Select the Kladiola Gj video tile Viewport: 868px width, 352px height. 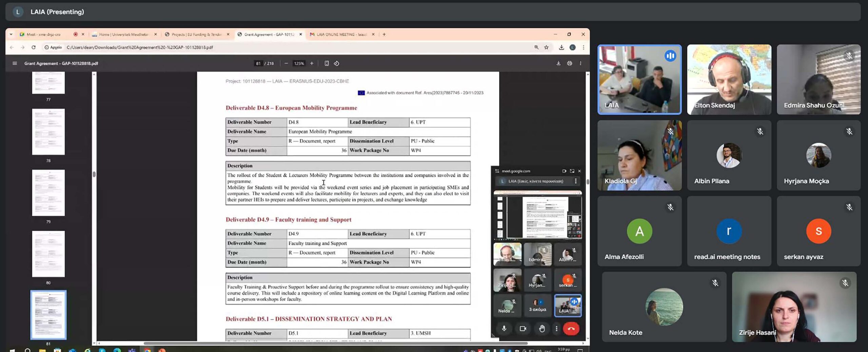[x=639, y=155]
